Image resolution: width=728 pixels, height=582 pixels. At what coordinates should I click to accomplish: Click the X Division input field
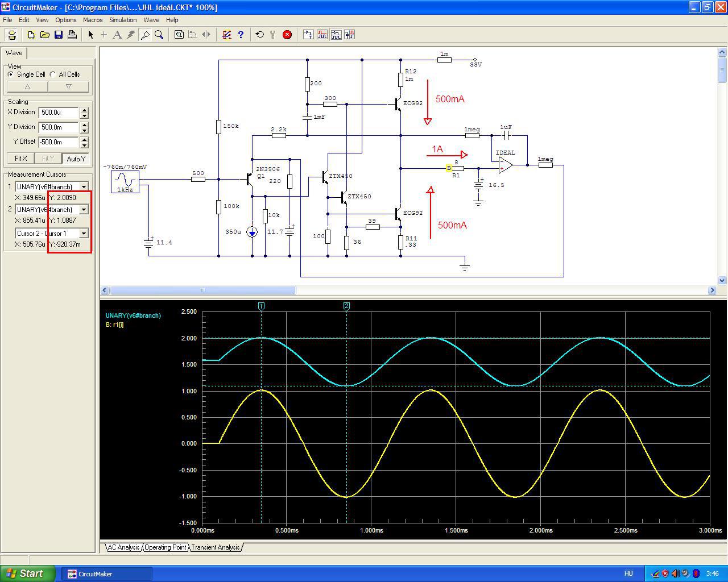59,113
